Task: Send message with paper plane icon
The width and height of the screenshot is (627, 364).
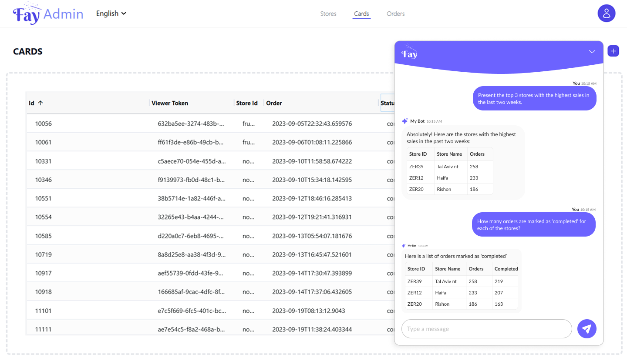Action: 587,329
